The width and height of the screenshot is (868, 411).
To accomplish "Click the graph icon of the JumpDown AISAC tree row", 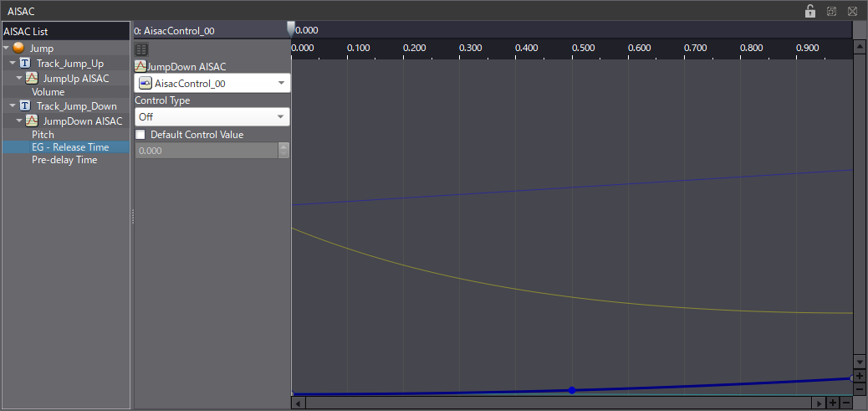I will click(32, 121).
